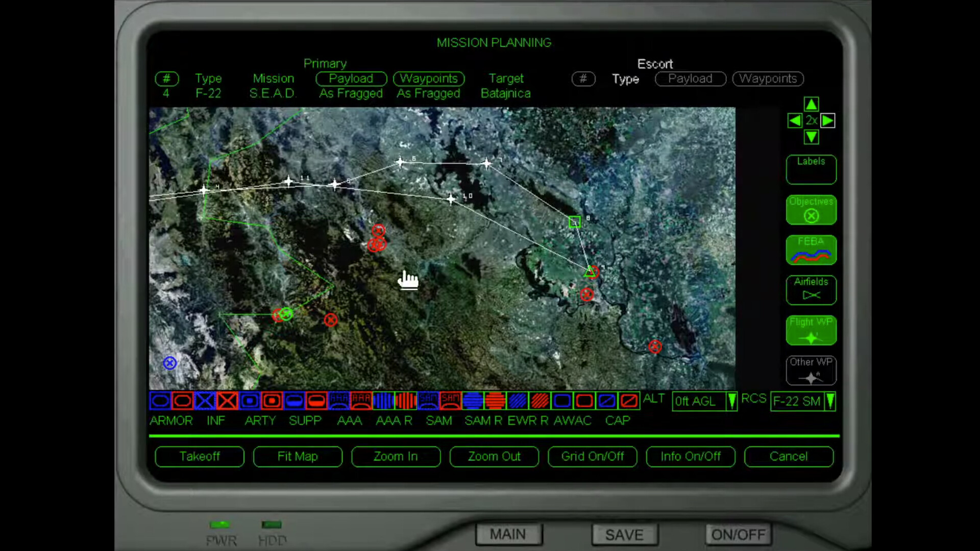
Task: Select the blue ARTY icon
Action: [x=250, y=402]
